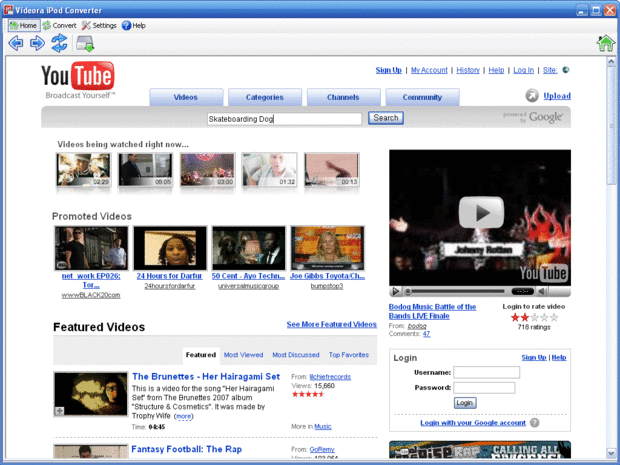620x465 pixels.
Task: Select the Community tab
Action: point(422,97)
